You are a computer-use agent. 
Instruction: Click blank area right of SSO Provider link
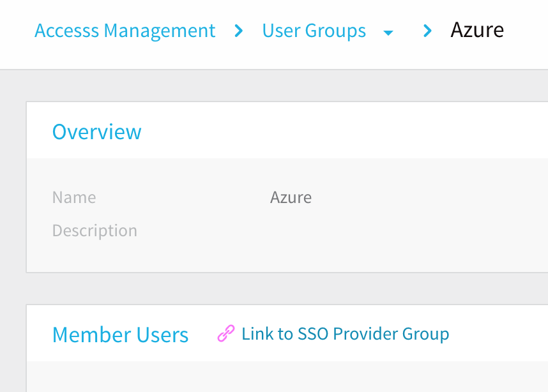pyautogui.click(x=499, y=334)
